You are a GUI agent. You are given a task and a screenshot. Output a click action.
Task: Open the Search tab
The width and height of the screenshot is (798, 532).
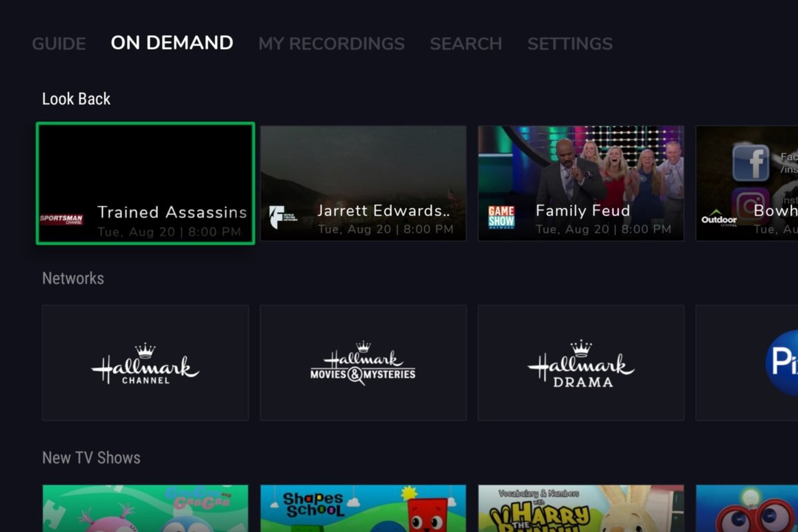(x=465, y=44)
